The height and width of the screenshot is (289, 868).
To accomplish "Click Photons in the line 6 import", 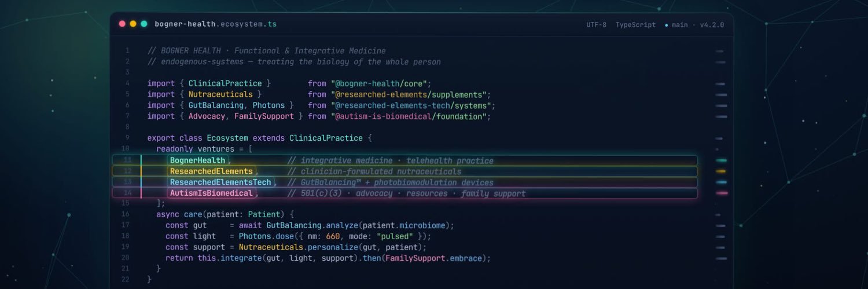I will (269, 105).
